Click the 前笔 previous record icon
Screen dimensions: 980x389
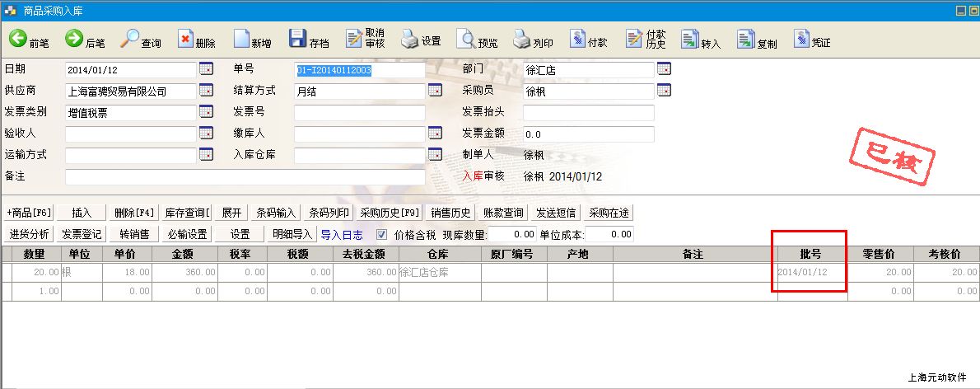pos(19,39)
